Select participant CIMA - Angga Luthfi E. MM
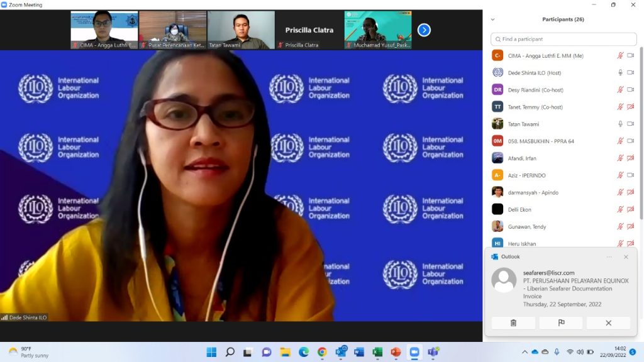 [x=563, y=55]
